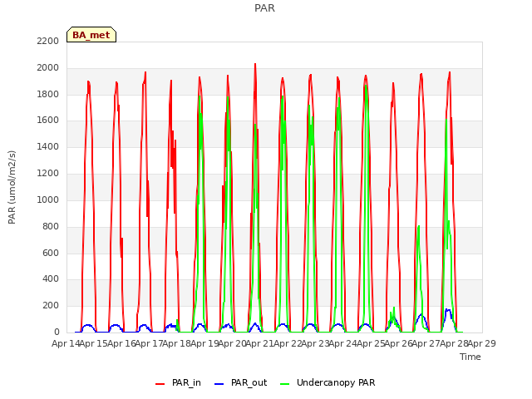
Task: Click the Apr 14 x-axis tick label
Action: (x=66, y=343)
